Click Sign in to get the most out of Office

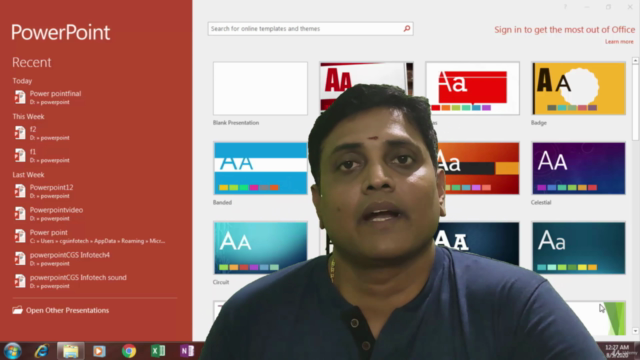pos(564,30)
